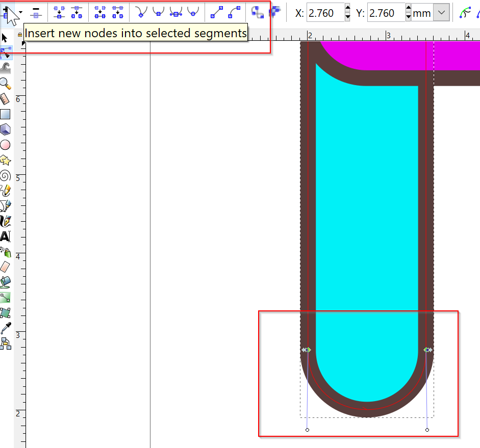
Task: Choose the Star and polygon tool
Action: coord(5,160)
